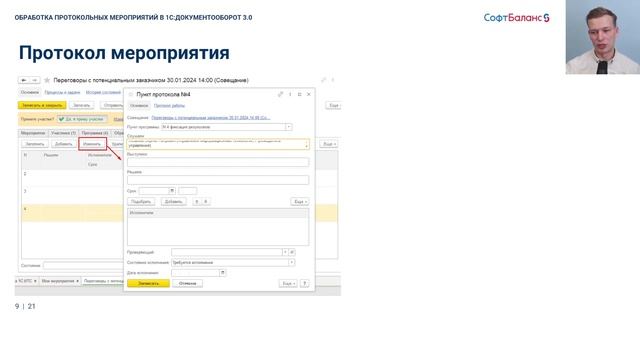Image resolution: width=640 pixels, height=360 pixels.
Task: Close the 1С:ИТС bottom tab
Action: click(35, 281)
